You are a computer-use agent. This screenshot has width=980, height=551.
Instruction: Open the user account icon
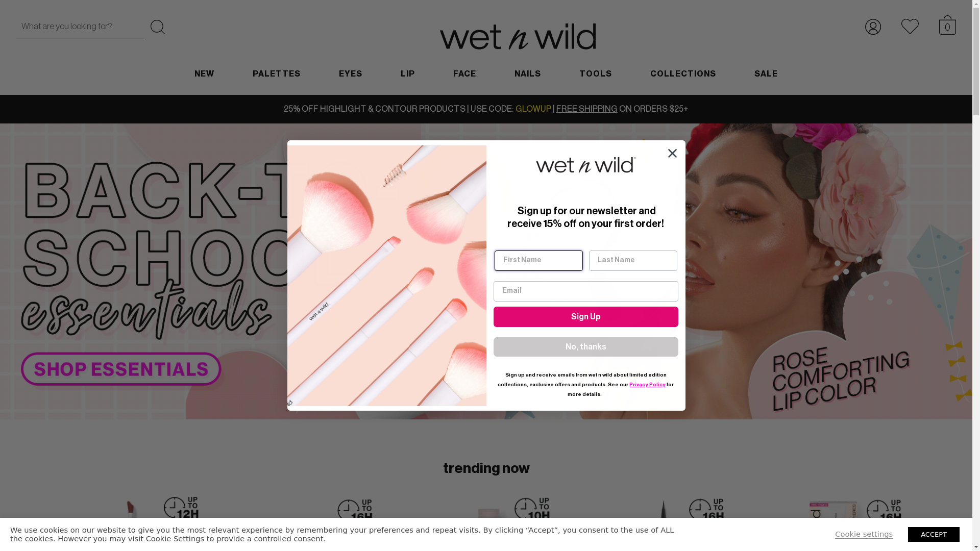873,27
